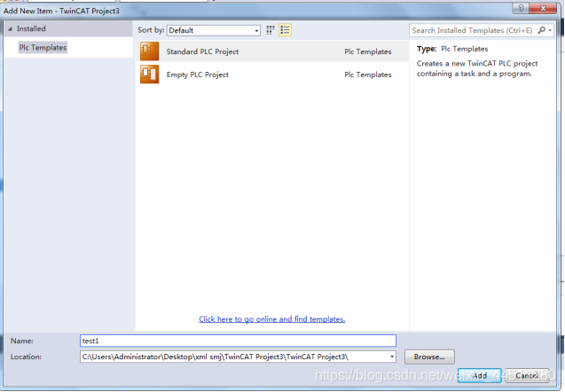This screenshot has width=565, height=392.
Task: Click the Add button
Action: [x=480, y=375]
